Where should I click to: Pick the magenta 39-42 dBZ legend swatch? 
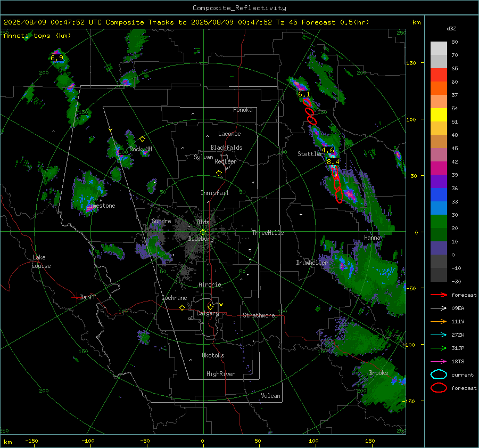coord(439,168)
